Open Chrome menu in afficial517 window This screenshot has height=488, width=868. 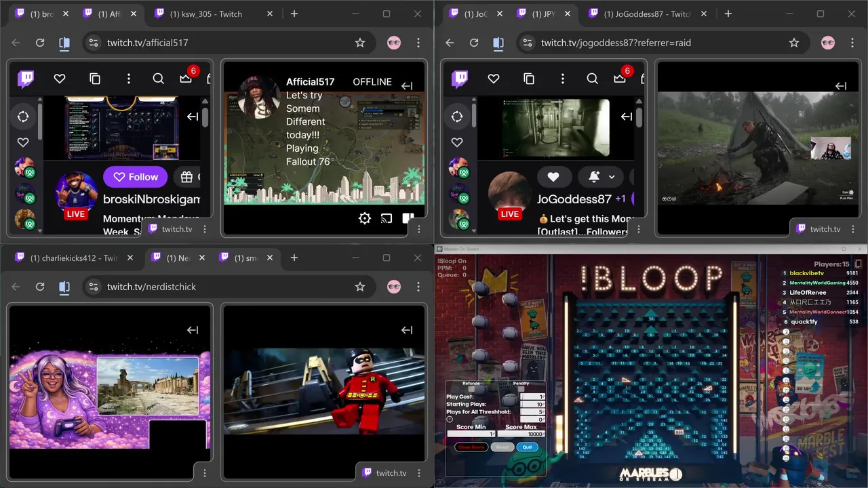[x=418, y=43]
